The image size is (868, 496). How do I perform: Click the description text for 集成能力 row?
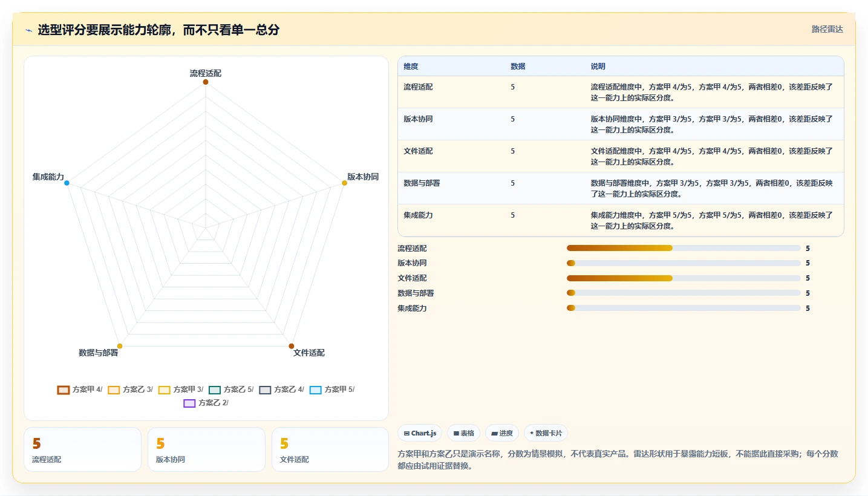[x=713, y=220]
